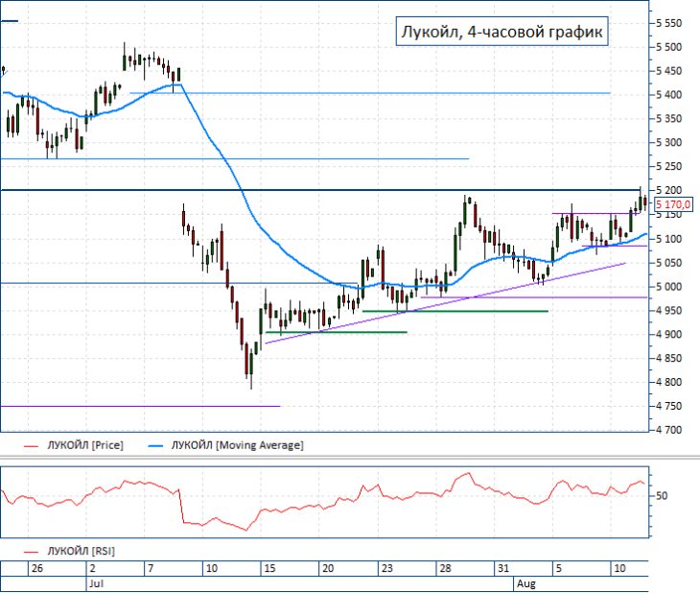The width and height of the screenshot is (700, 593).
Task: Click the '5 350' price axis label
Action: pyautogui.click(x=668, y=119)
